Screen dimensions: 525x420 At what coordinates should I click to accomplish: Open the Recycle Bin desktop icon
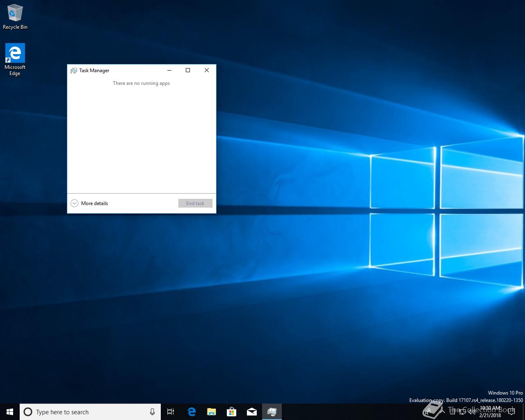coord(15,17)
